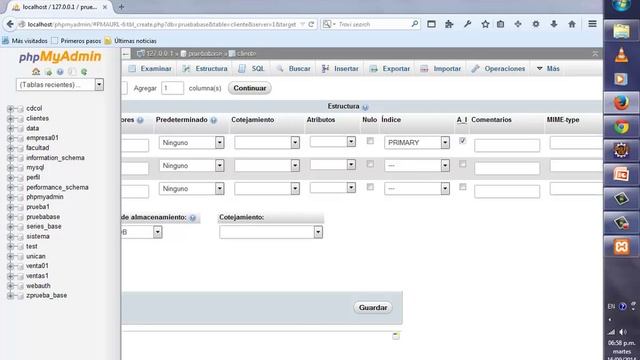Uncheck A_I checkbox in PRIMARY row
Viewport: 640px width, 360px height.
tap(462, 141)
